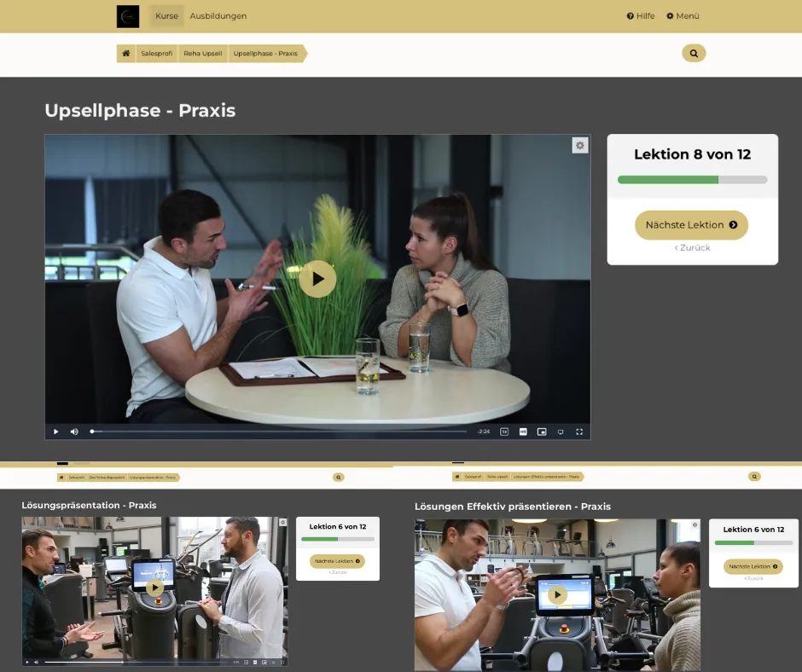The image size is (802, 672).
Task: Click the logo in the top bar
Action: pos(128,16)
